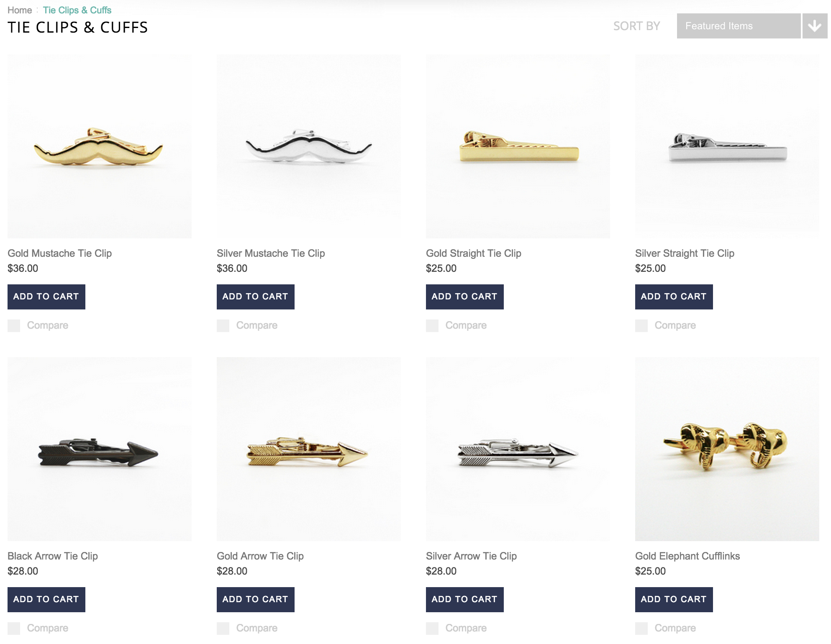This screenshot has height=644, width=831.
Task: Open the Gold Arrow Tie Clip title link
Action: (x=260, y=556)
